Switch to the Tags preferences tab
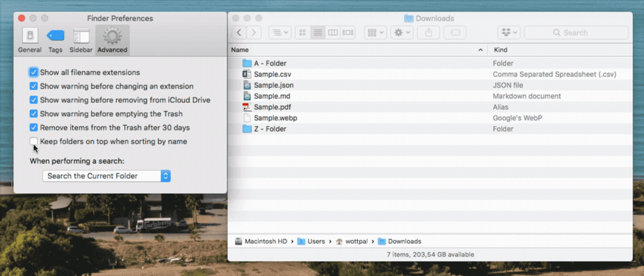Screen dimensions: 644x276 click(55, 40)
